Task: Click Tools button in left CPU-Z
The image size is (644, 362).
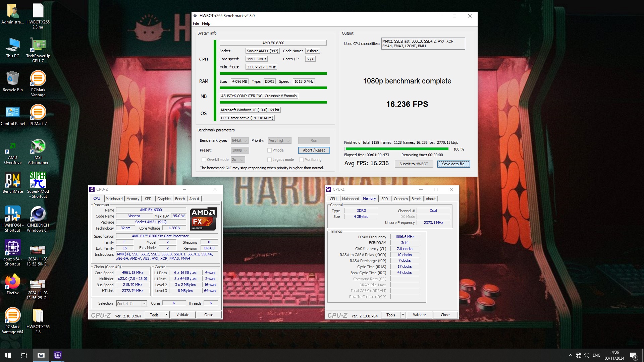Action: click(x=154, y=315)
